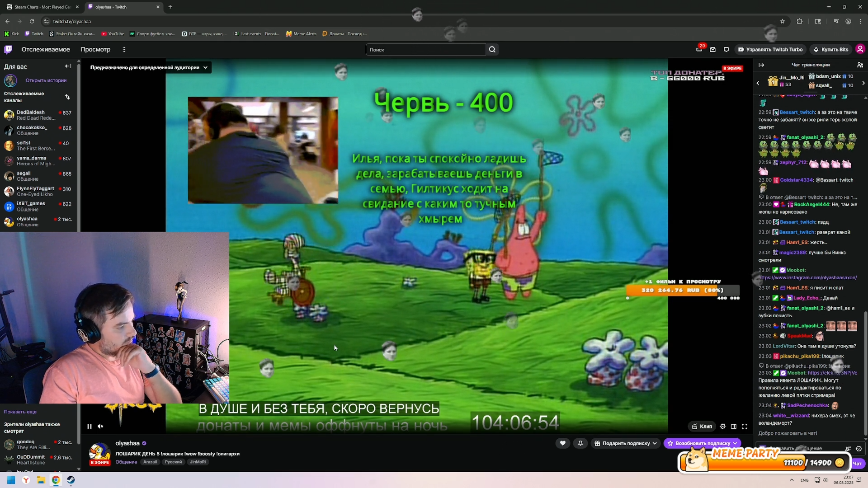Click the search magnifier button
868x488 pixels.
click(492, 50)
